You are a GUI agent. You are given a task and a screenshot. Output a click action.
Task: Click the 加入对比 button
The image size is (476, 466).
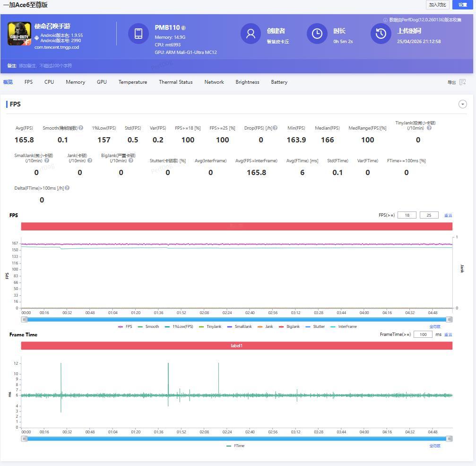pos(437,5)
